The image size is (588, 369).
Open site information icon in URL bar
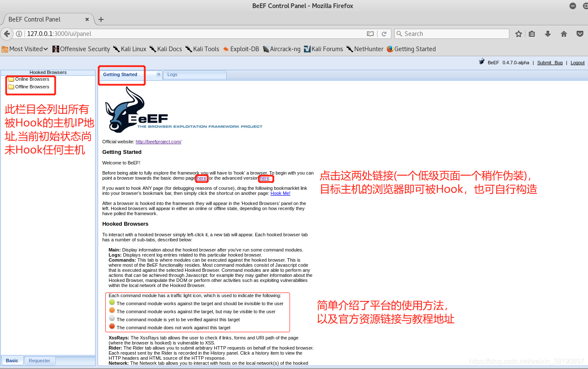point(19,34)
